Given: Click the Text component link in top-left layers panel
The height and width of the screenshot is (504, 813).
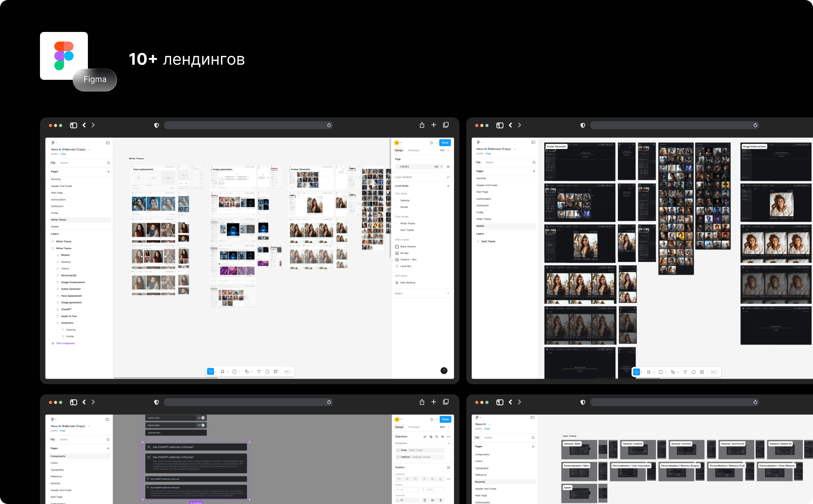Looking at the screenshot, I should tap(66, 343).
